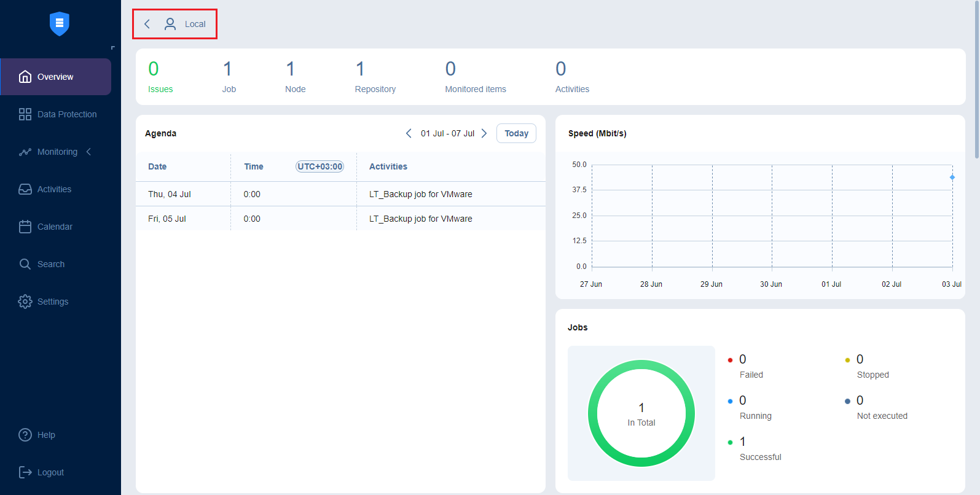This screenshot has height=495, width=980.
Task: Go to next week in Agenda
Action: coord(484,133)
